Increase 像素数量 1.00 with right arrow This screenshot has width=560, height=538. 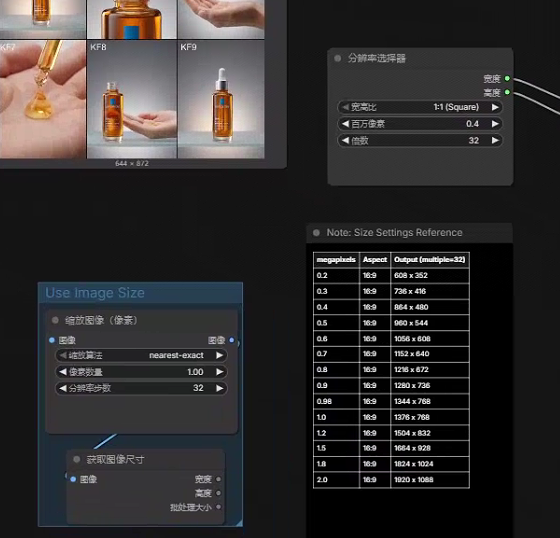coord(219,372)
